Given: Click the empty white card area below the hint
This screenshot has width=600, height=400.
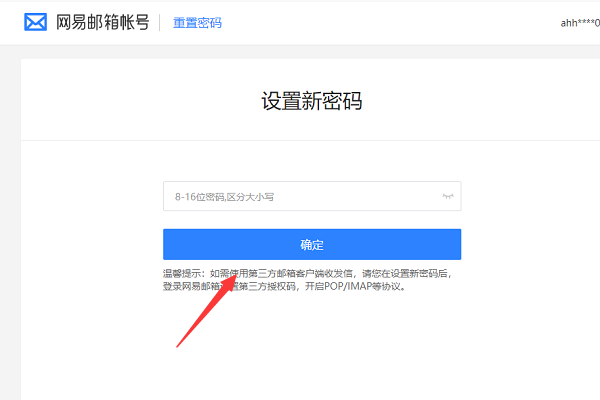Looking at the screenshot, I should point(311,350).
